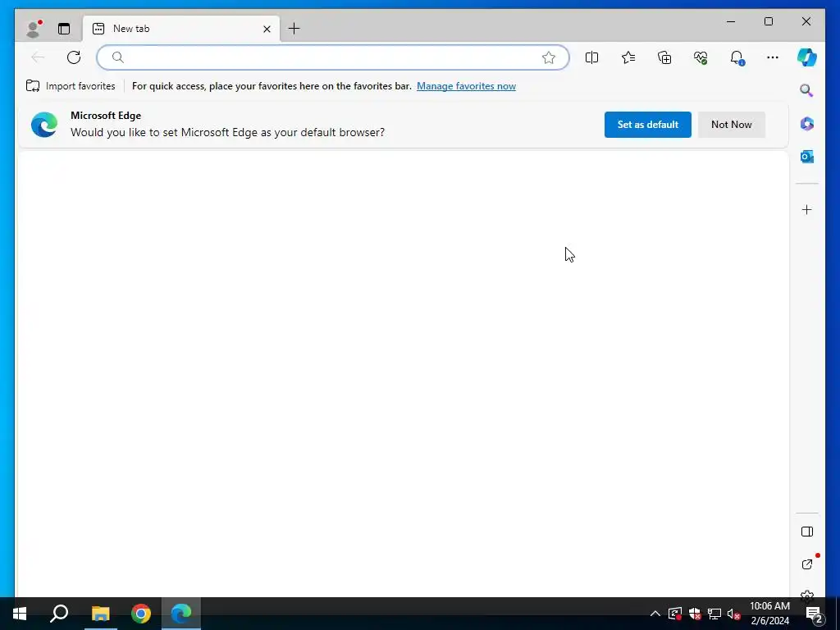Open Browser essentials heart icon
This screenshot has height=630, width=840.
tap(701, 57)
